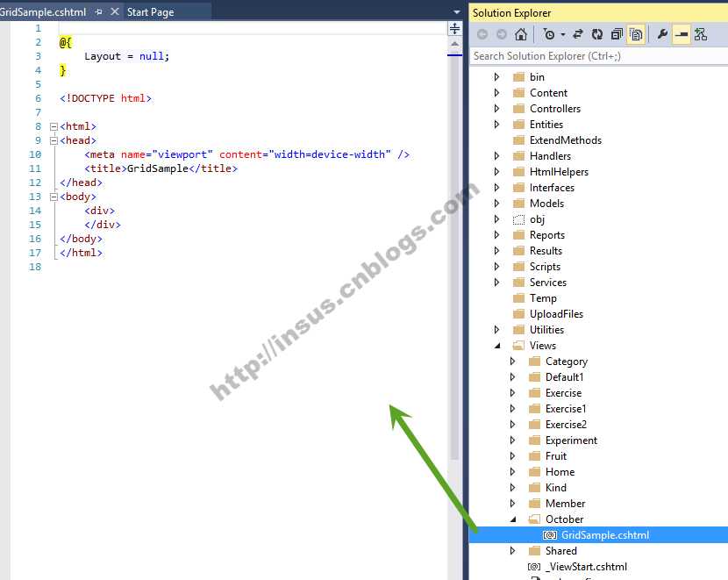Click the Forward arrow in Solution Explorer

502,34
